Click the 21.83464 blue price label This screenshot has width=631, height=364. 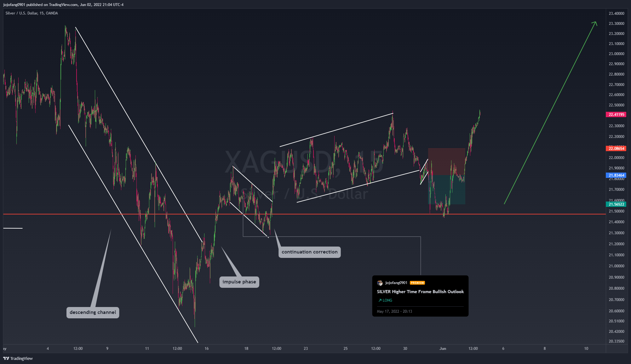click(616, 175)
